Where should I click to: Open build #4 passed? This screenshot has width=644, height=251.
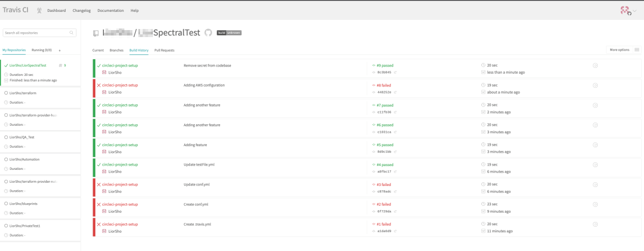(385, 164)
